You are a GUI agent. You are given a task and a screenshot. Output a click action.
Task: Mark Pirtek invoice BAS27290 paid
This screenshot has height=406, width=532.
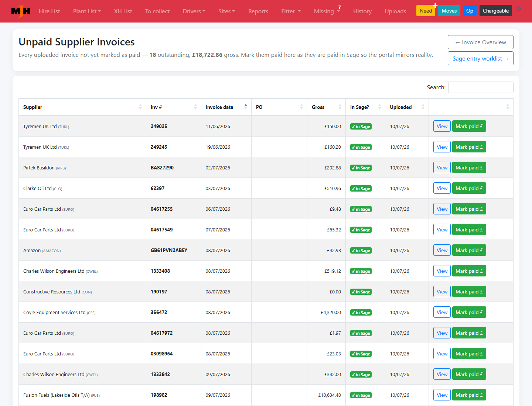469,168
